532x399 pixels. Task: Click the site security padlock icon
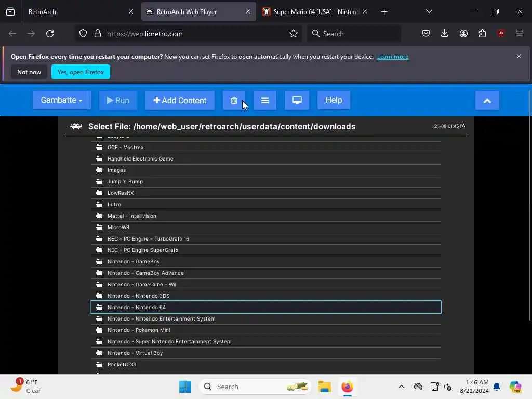[98, 34]
